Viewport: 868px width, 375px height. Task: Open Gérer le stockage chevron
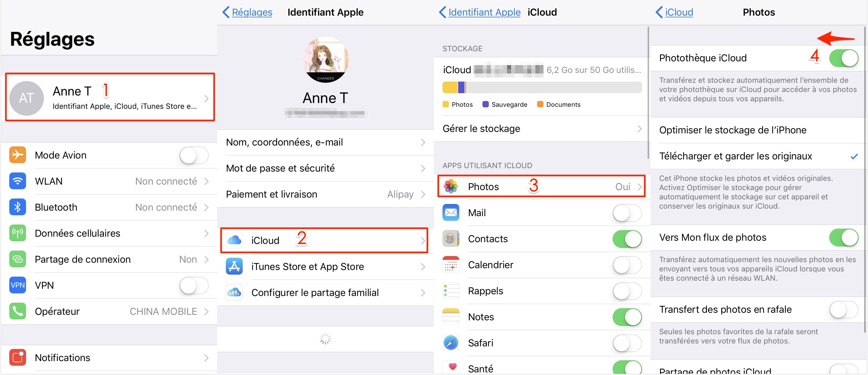(639, 129)
